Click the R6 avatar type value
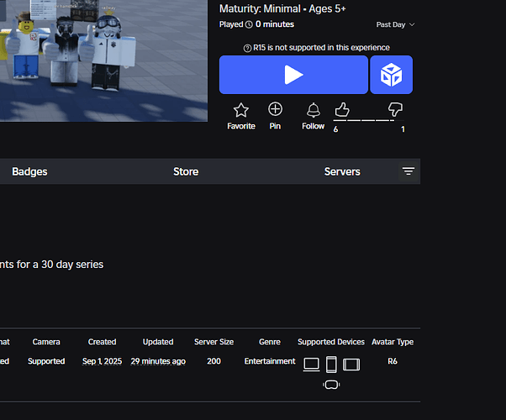The image size is (506, 420). coord(393,361)
